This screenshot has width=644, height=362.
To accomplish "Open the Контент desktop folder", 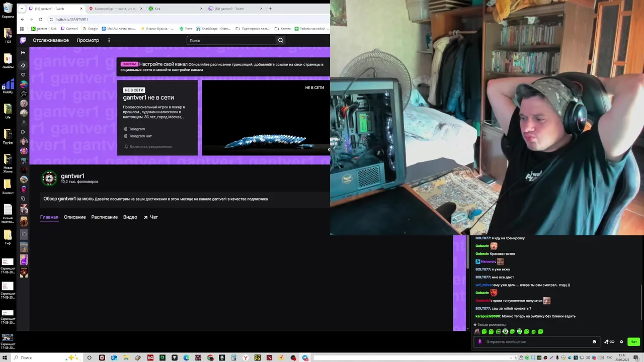I will pos(8,187).
